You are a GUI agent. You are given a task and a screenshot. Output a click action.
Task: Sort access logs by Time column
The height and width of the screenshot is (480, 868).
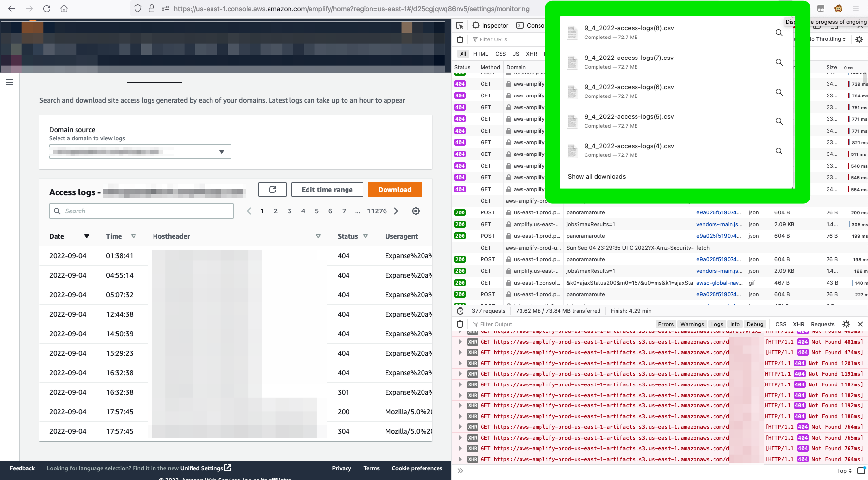133,236
